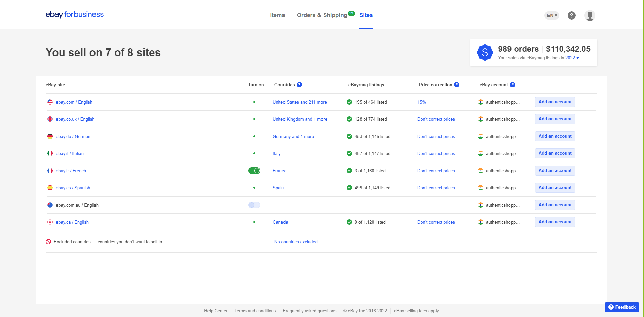The height and width of the screenshot is (317, 644).
Task: Open the EN language dropdown
Action: click(552, 15)
